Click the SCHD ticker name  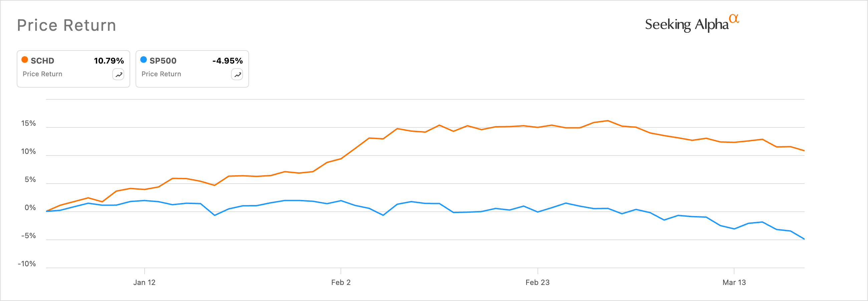pyautogui.click(x=42, y=61)
